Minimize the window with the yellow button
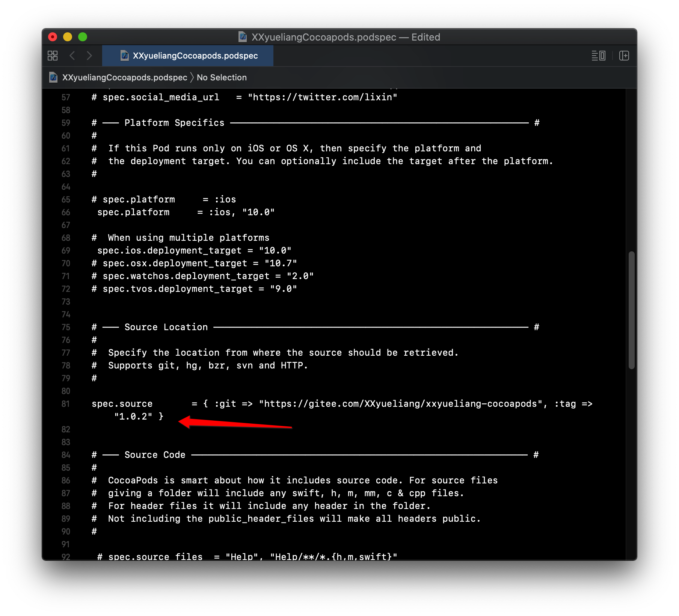679x616 pixels. [68, 37]
